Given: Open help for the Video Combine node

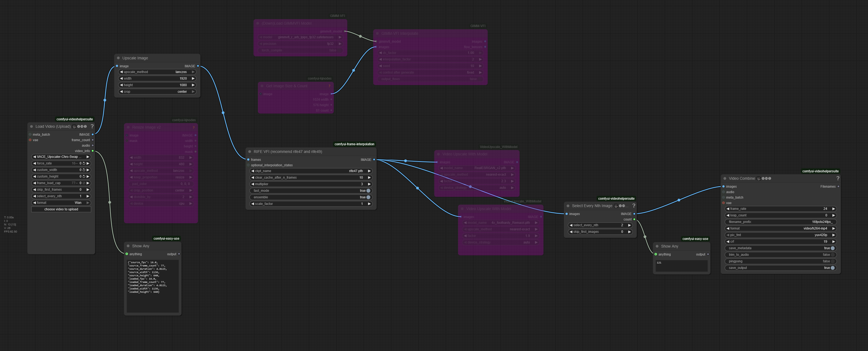Looking at the screenshot, I should tap(838, 179).
